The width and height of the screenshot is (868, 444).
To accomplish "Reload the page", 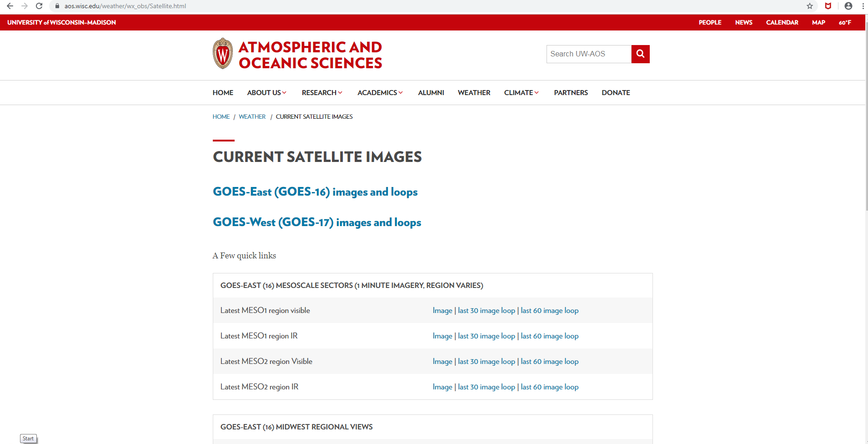I will tap(39, 6).
